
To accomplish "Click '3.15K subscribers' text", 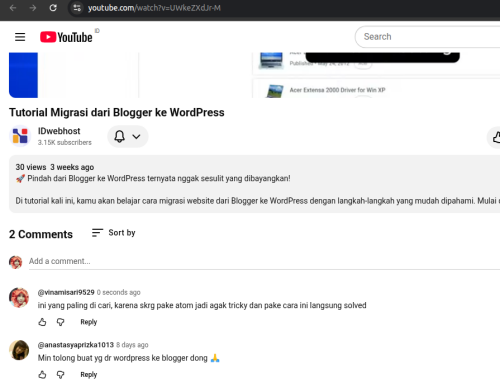I will point(65,142).
